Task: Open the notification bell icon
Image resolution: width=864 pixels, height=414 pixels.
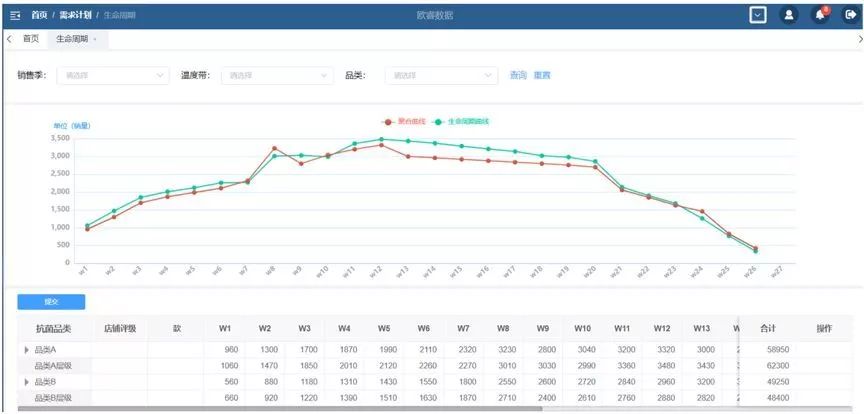Action: pyautogui.click(x=819, y=15)
